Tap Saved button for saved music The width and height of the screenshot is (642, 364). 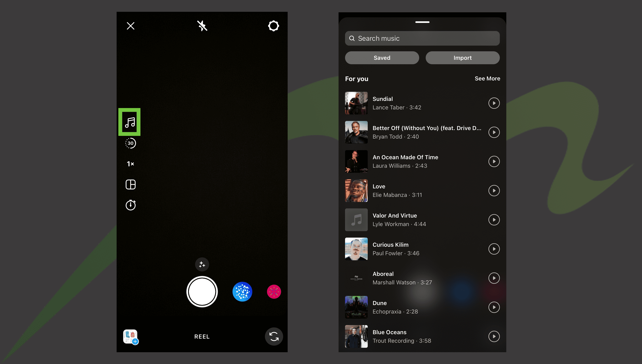[382, 58]
